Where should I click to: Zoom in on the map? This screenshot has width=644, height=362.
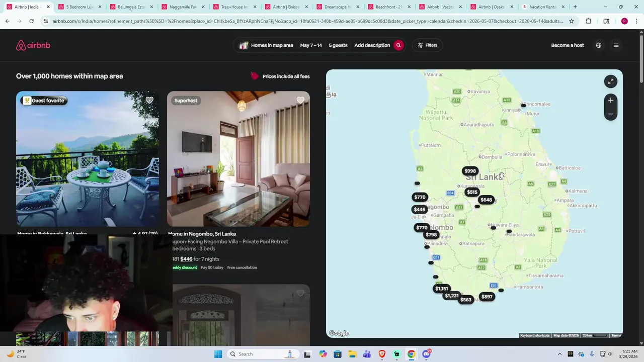610,101
